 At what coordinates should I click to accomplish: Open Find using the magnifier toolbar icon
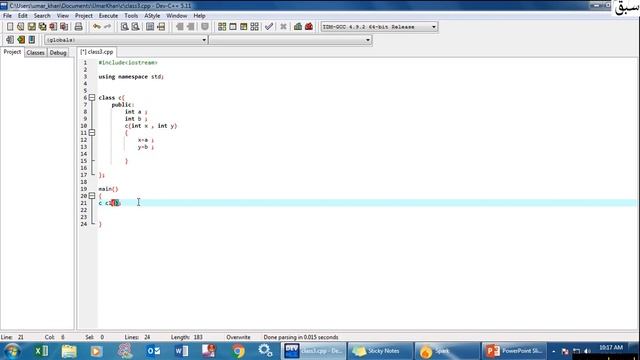[124, 27]
